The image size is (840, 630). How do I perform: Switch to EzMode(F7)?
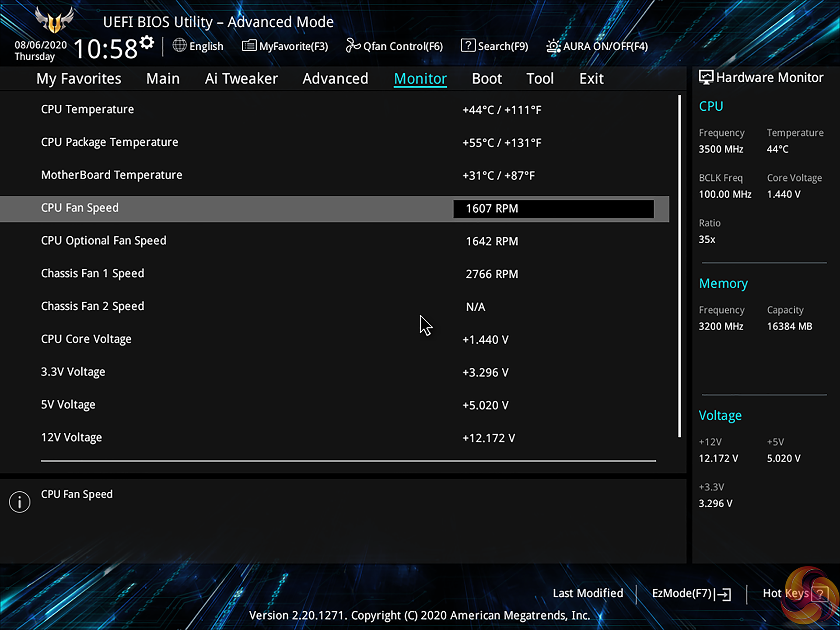pos(691,594)
